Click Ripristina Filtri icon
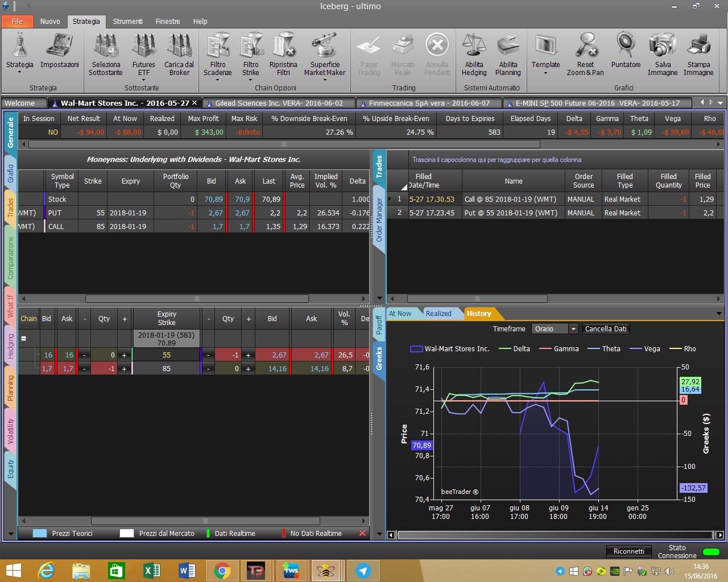Viewport: 728px width, 582px height. point(283,45)
